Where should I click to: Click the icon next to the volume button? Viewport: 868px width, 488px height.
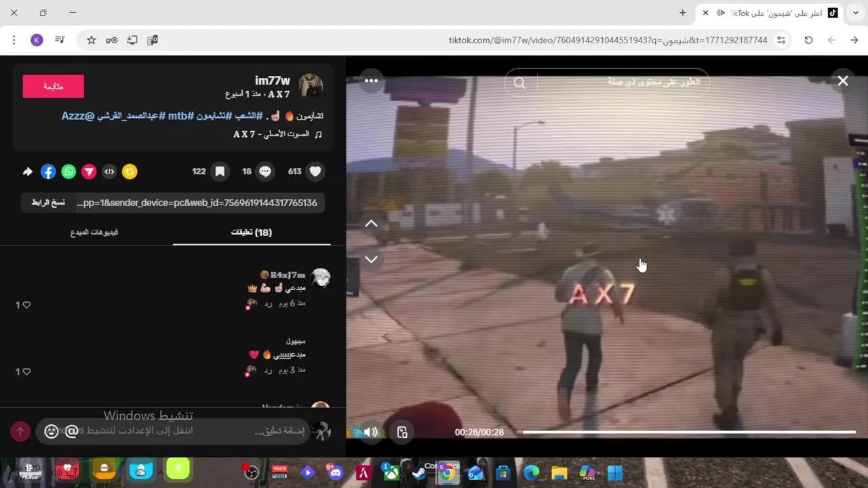(402, 432)
